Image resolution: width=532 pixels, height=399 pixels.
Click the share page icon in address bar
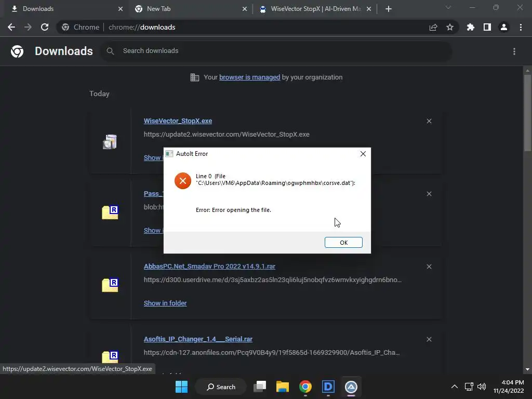pyautogui.click(x=433, y=27)
